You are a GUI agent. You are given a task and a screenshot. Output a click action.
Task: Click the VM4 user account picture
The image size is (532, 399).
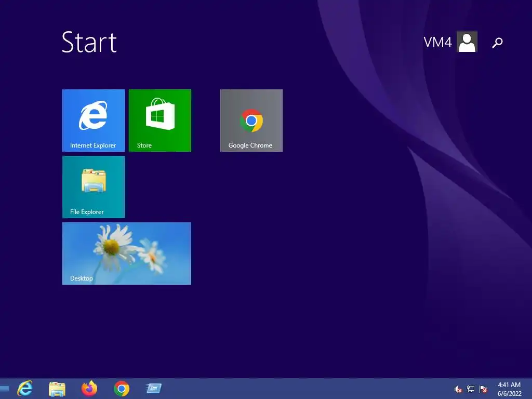467,42
